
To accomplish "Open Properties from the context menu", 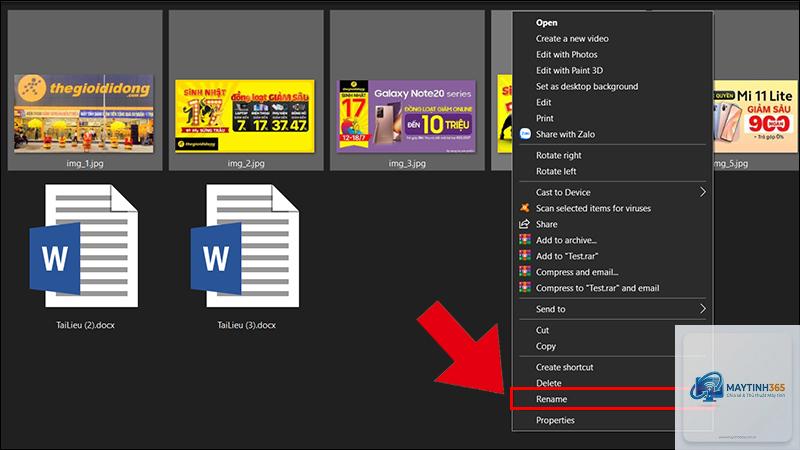I will pos(555,420).
